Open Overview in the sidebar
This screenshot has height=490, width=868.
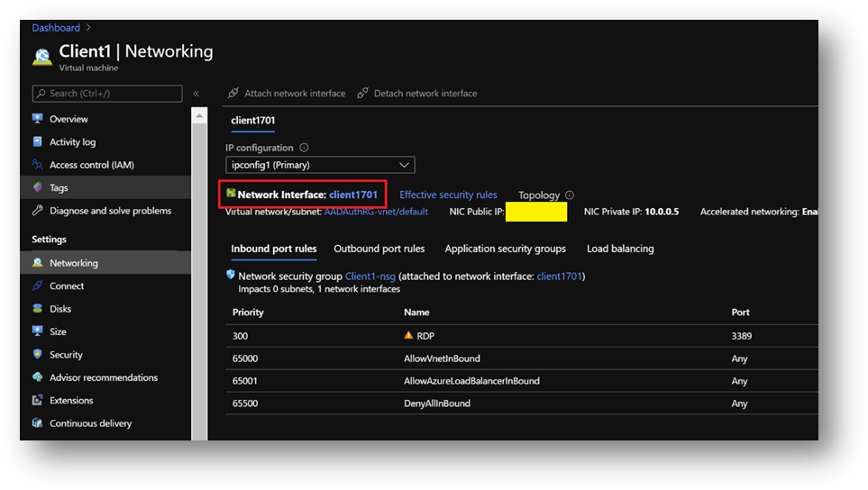point(69,119)
